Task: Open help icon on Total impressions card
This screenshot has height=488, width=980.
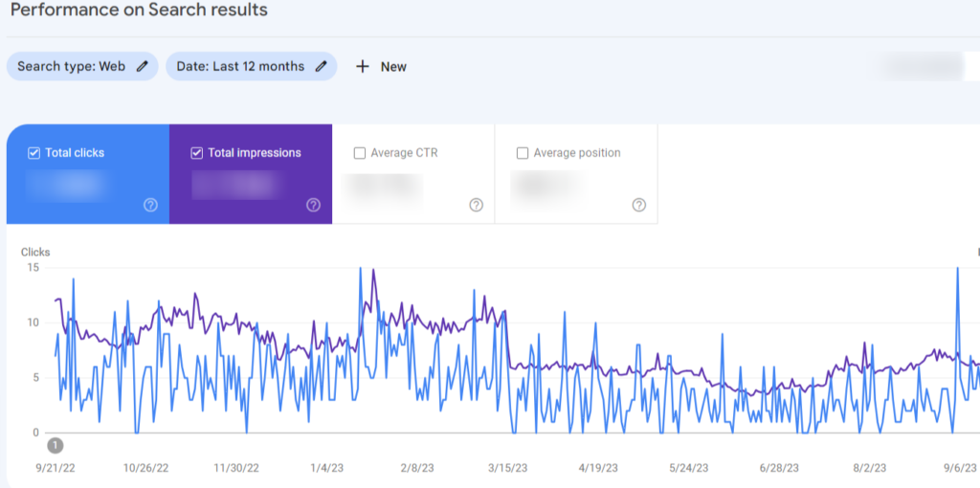Action: pos(314,205)
